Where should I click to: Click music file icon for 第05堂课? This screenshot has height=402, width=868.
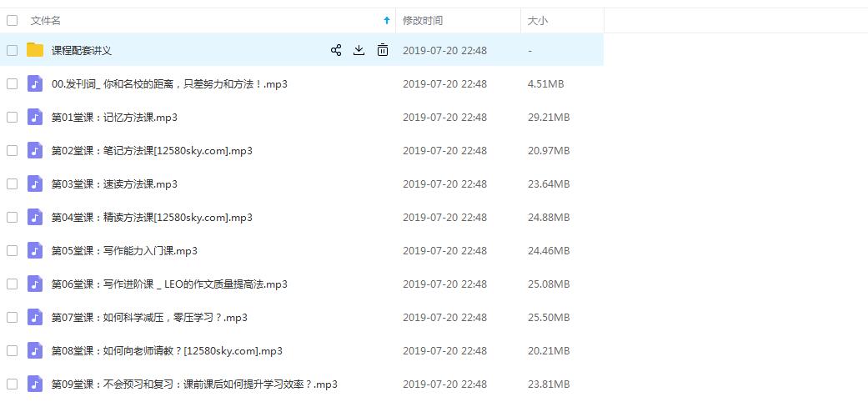coord(35,250)
